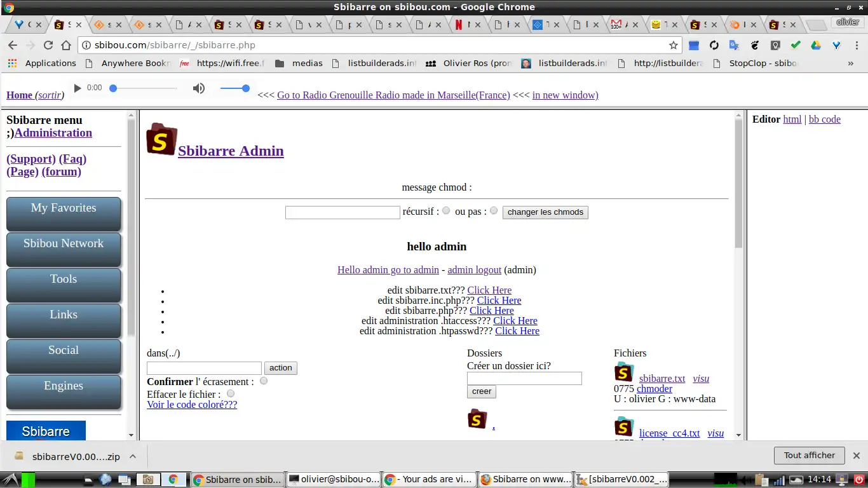
Task: Dismiss the downloads bar
Action: (857, 456)
